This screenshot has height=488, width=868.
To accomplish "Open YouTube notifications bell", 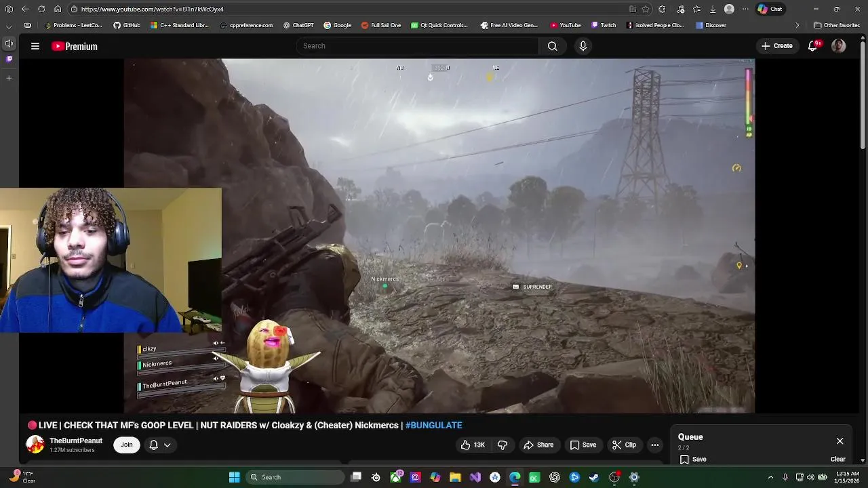I will (813, 46).
